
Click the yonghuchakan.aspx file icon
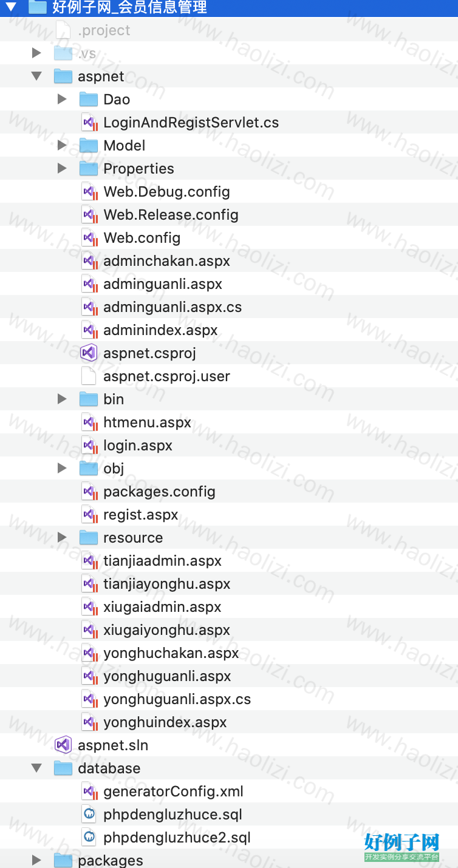point(89,653)
